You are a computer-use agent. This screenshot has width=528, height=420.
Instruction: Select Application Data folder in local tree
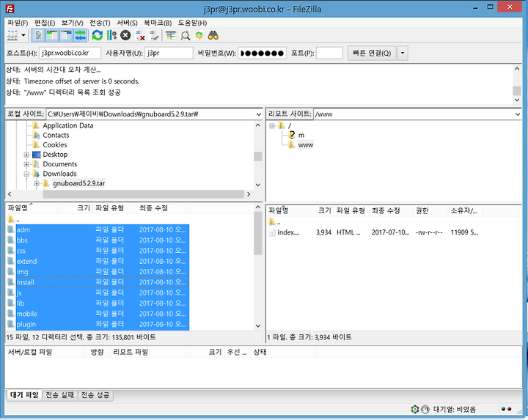pos(67,125)
